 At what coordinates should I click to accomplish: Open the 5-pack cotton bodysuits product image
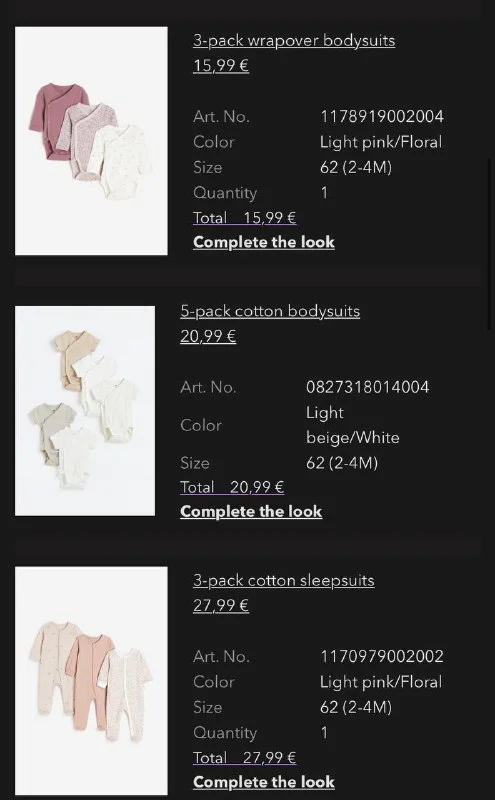[x=85, y=411]
